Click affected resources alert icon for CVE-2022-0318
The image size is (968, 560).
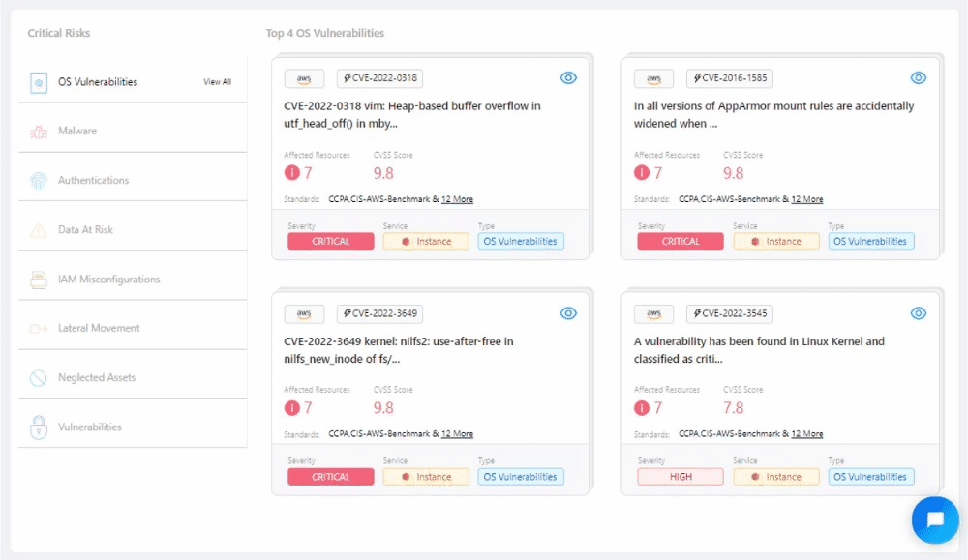[x=292, y=173]
